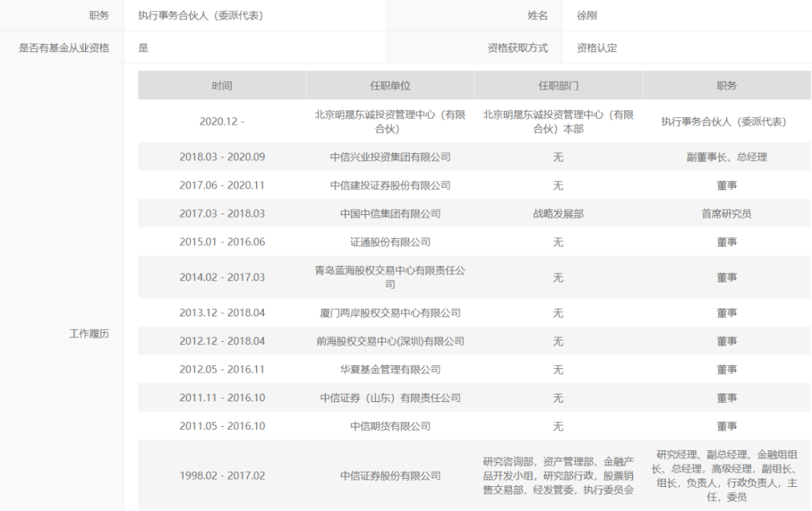Click 中信证券股份有限公司 employer cell
The height and width of the screenshot is (511, 812).
390,475
